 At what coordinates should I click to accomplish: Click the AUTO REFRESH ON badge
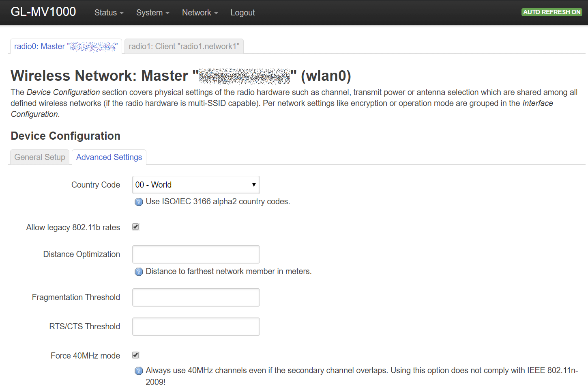552,12
